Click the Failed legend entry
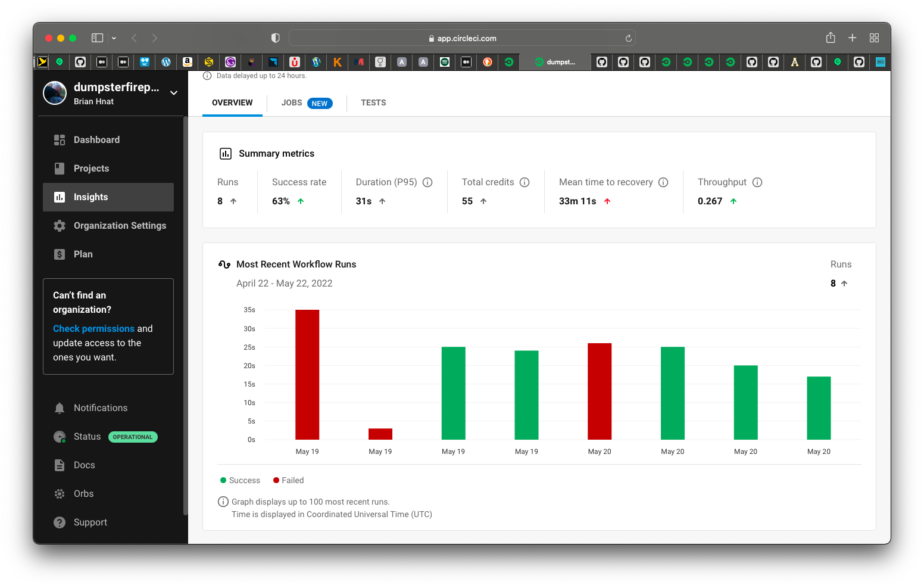924x588 pixels. click(288, 481)
